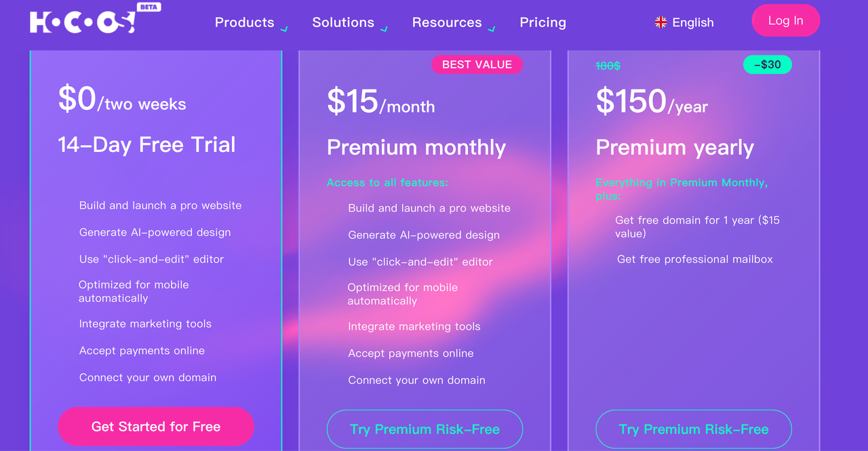Click the $15/month price label
Image resolution: width=868 pixels, height=451 pixels.
pos(381,102)
